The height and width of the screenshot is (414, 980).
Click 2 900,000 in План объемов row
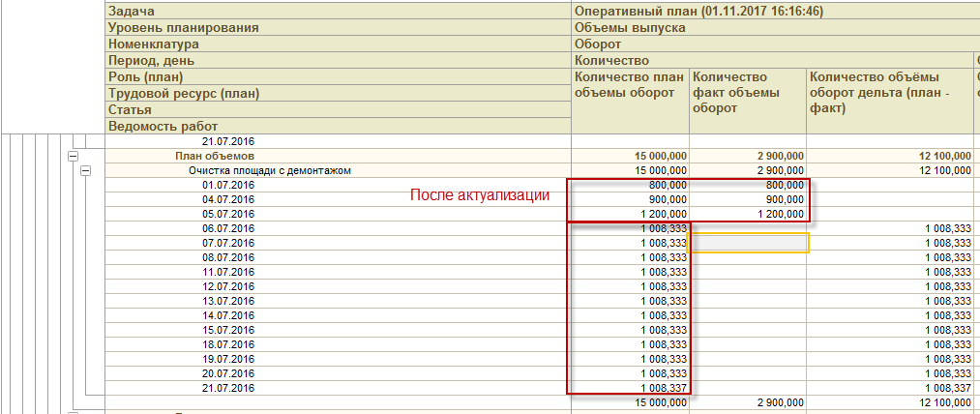tap(780, 156)
